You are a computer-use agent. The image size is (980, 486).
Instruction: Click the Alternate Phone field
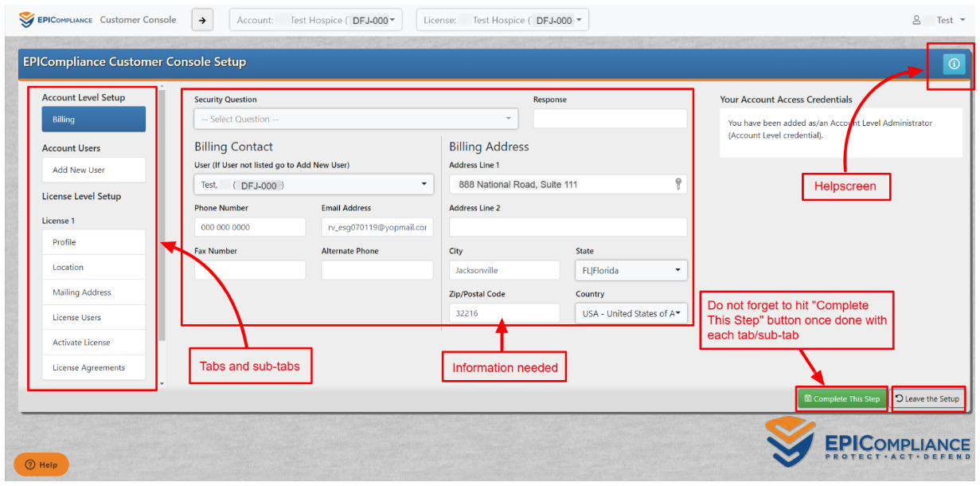point(377,270)
